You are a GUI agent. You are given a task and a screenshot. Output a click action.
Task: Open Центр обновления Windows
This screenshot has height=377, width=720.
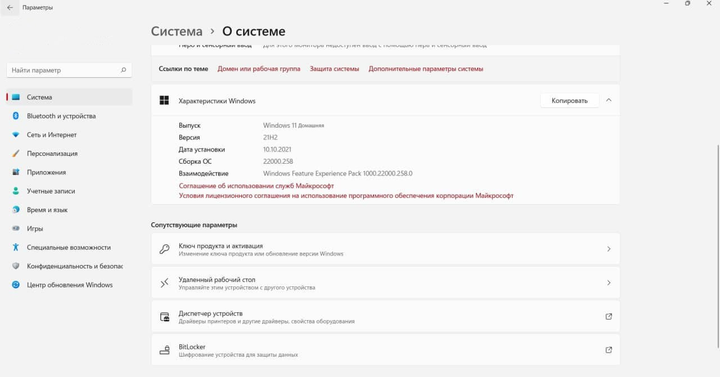(x=69, y=285)
